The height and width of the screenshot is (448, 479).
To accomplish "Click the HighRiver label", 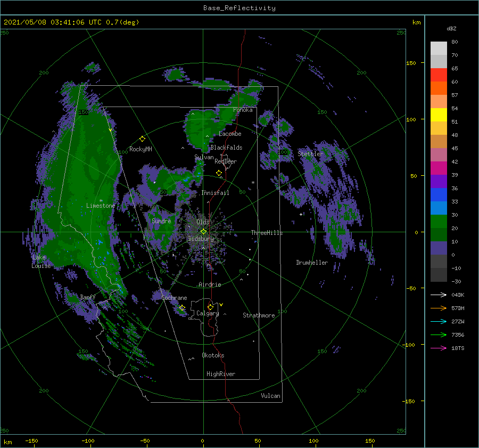I will click(x=221, y=374).
